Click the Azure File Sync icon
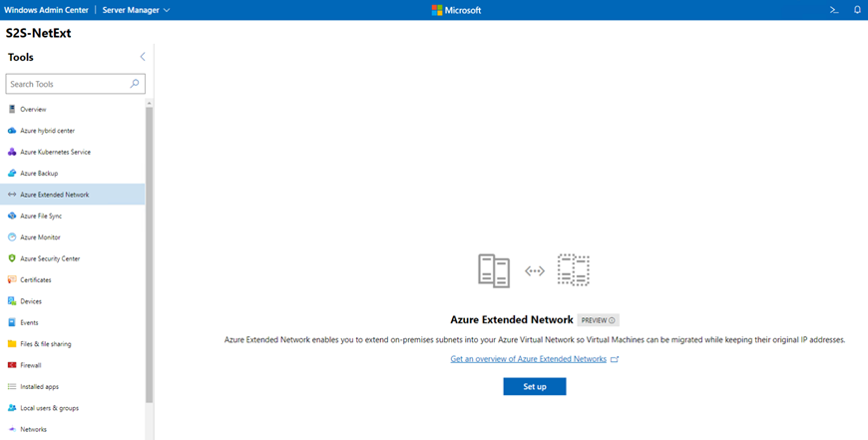 pos(12,216)
